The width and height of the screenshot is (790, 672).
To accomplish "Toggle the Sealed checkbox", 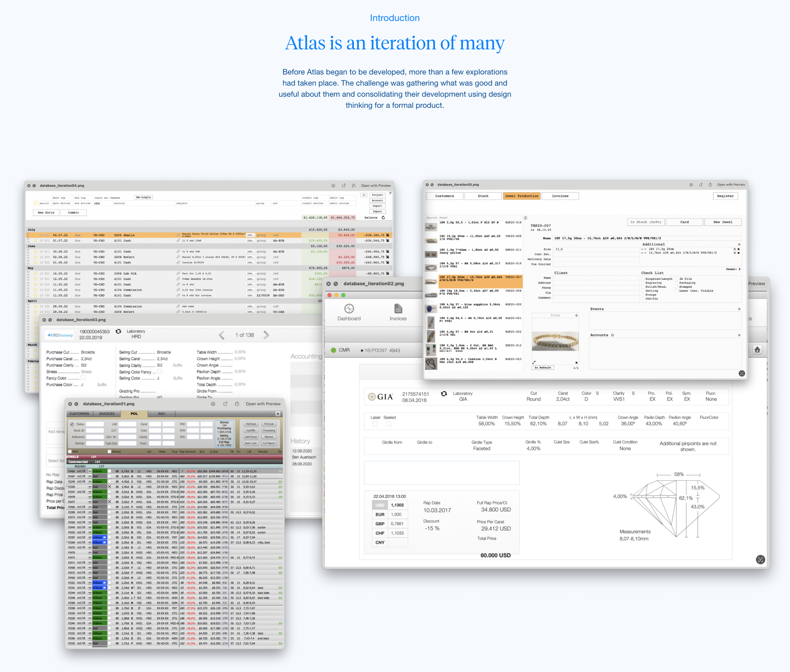I will (388, 424).
